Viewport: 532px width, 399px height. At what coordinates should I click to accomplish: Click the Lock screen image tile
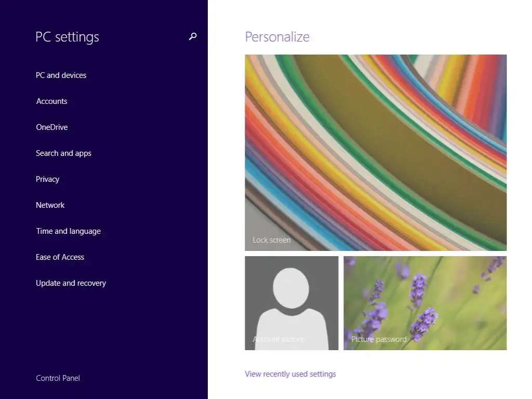pos(376,153)
